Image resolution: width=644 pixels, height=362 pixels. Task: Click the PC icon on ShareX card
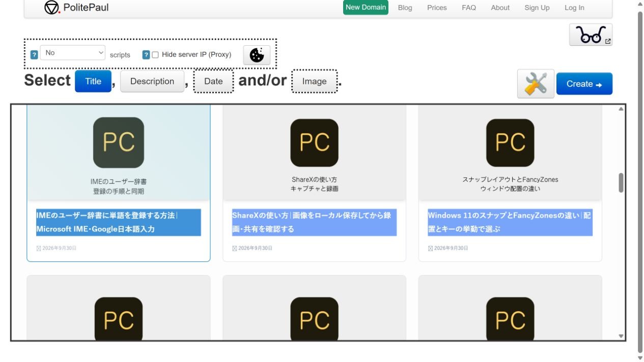click(x=314, y=143)
